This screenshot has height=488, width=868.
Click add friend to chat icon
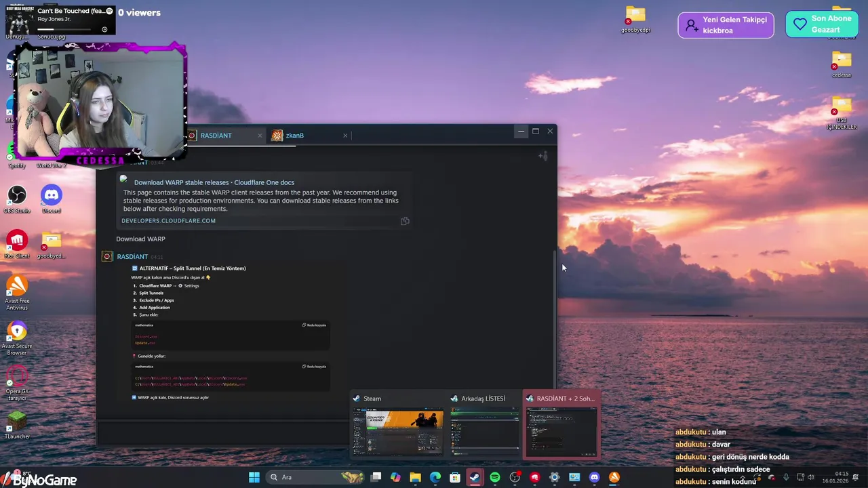tap(543, 156)
